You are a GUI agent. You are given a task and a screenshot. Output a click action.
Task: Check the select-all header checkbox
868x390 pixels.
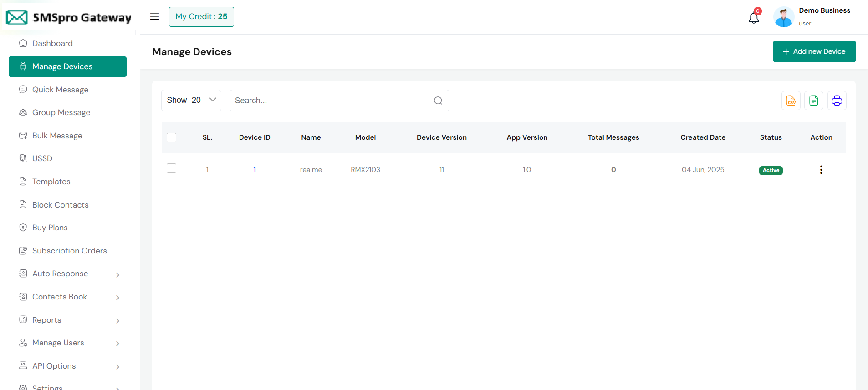(x=172, y=137)
